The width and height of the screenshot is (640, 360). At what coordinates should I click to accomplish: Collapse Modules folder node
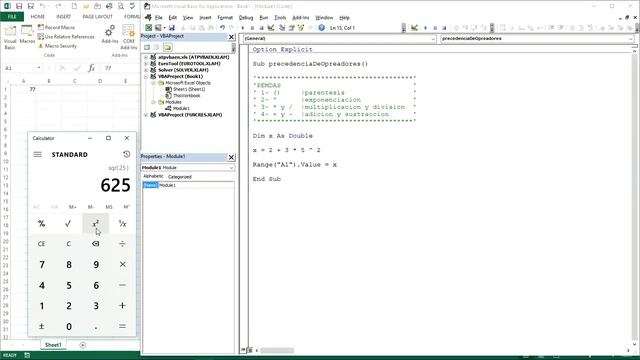[153, 102]
